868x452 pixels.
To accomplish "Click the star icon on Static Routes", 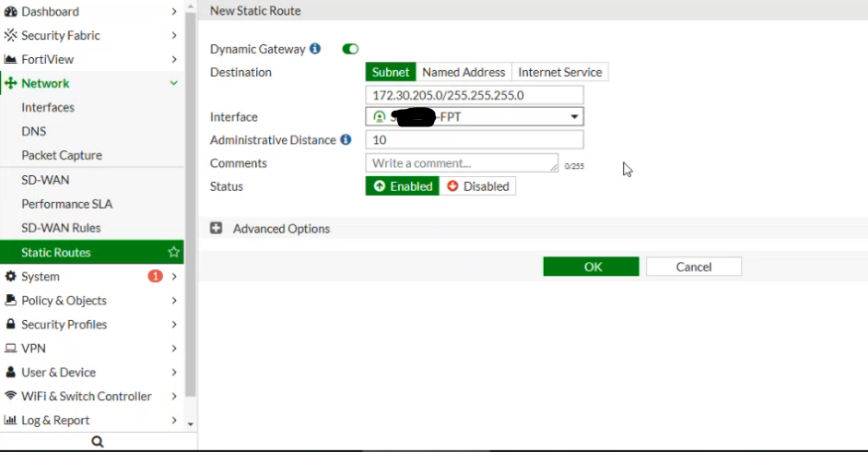I will [173, 252].
